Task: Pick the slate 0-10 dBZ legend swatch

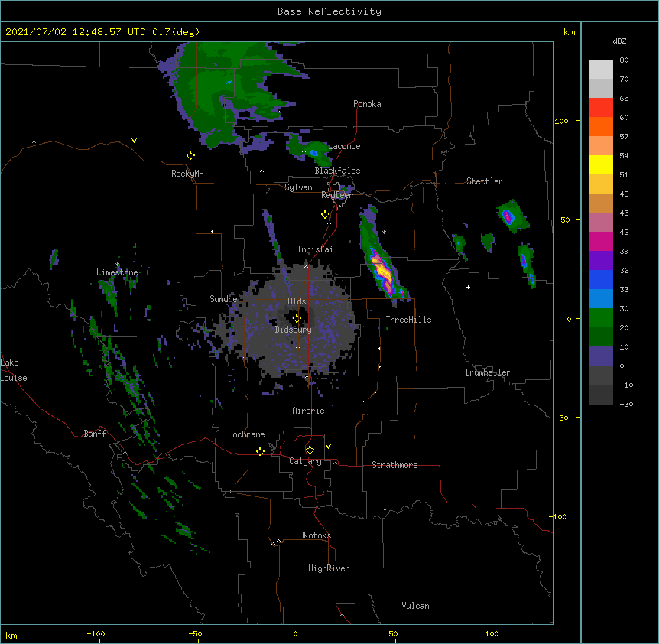Action: [x=601, y=356]
